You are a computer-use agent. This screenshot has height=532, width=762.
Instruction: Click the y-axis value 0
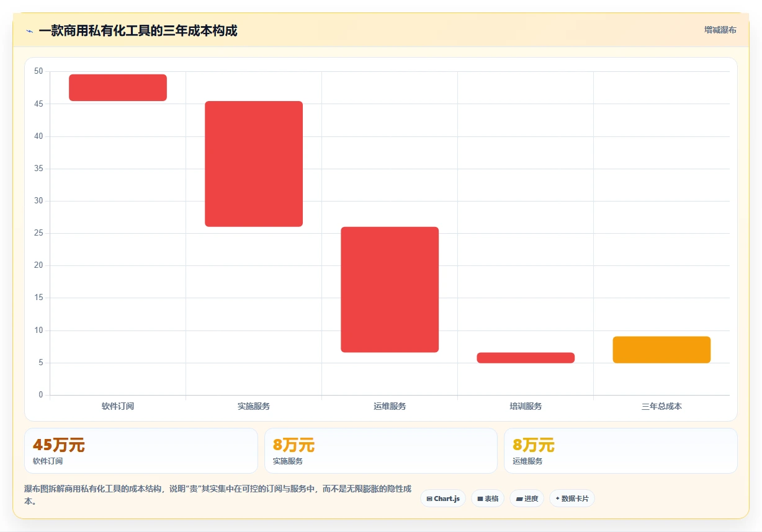click(x=41, y=395)
